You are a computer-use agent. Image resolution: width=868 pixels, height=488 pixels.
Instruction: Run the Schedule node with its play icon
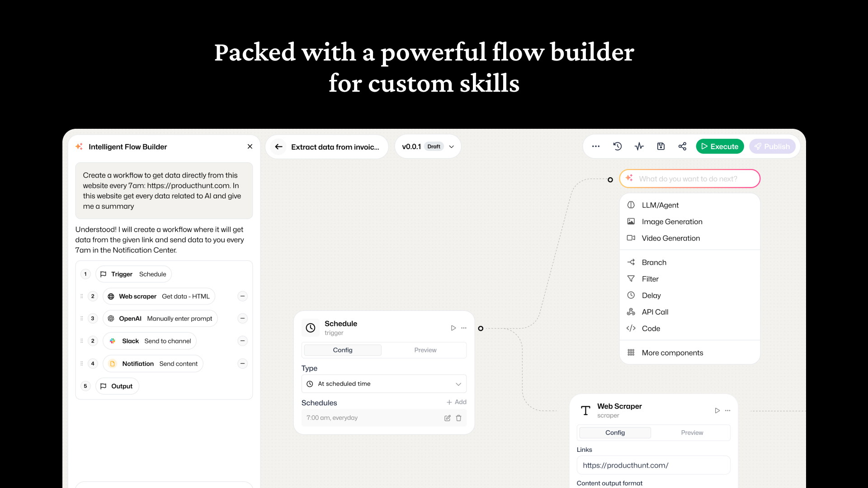point(453,328)
